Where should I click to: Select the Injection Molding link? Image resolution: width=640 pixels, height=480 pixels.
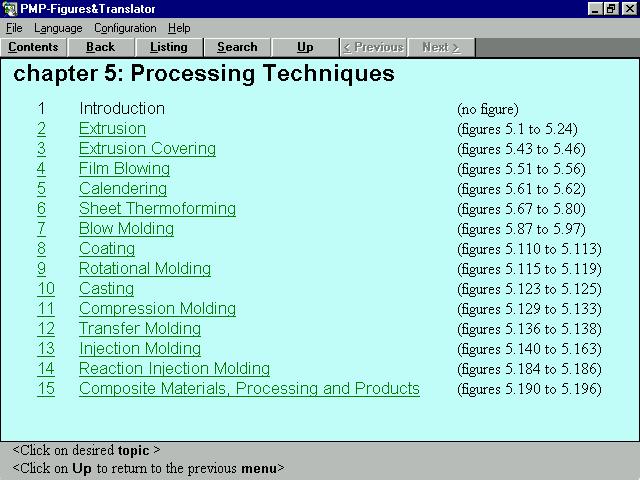click(139, 349)
